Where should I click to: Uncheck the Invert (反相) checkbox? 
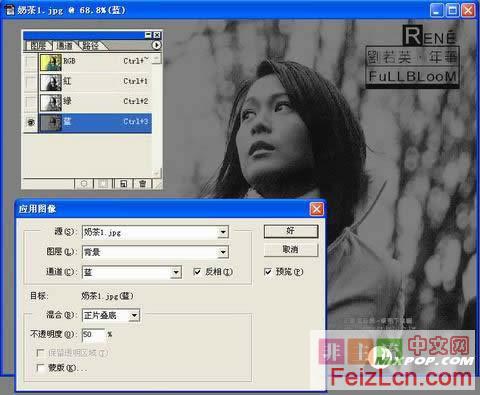197,272
